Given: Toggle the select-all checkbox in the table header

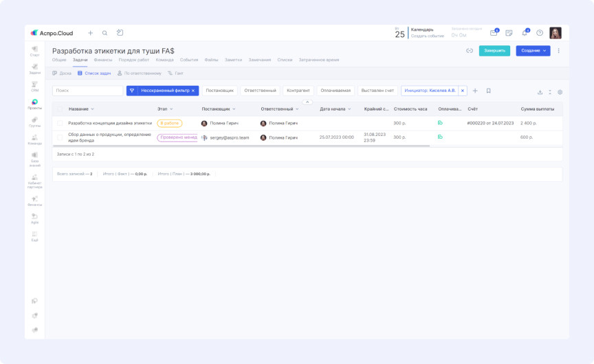Looking at the screenshot, I should (60, 109).
